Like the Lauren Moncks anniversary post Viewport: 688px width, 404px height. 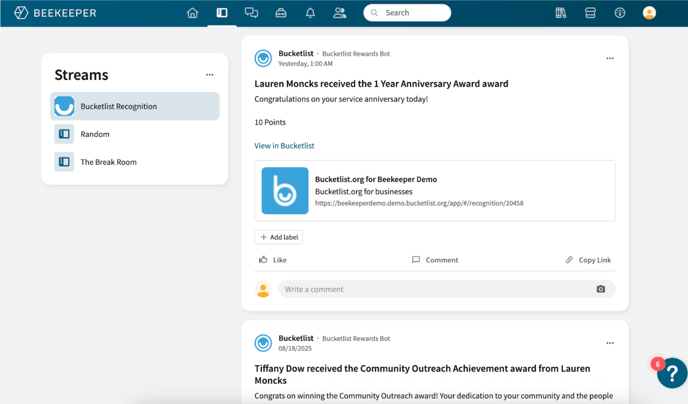click(272, 260)
